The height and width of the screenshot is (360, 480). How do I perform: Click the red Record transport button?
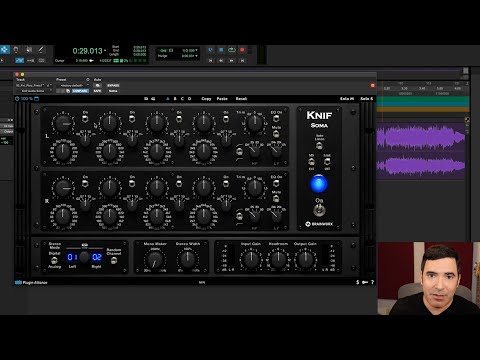(242, 50)
